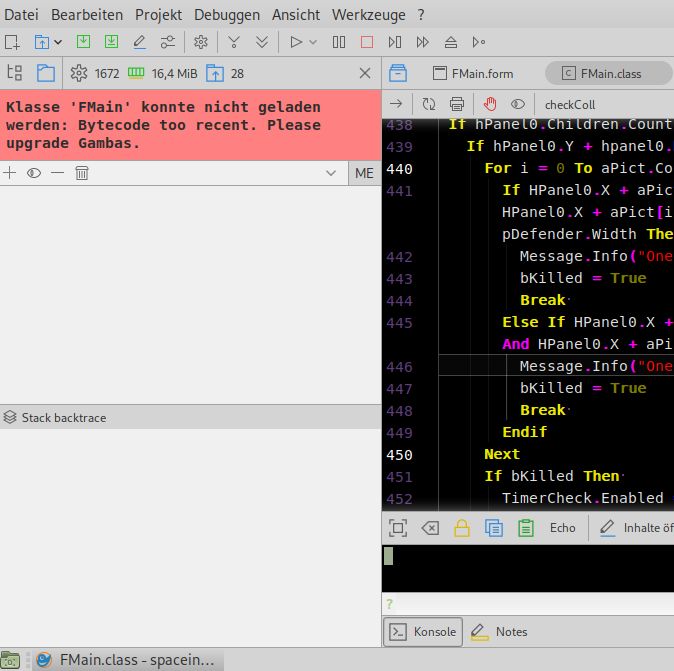Click the first green save icon
This screenshot has height=671, width=674.
point(83,42)
